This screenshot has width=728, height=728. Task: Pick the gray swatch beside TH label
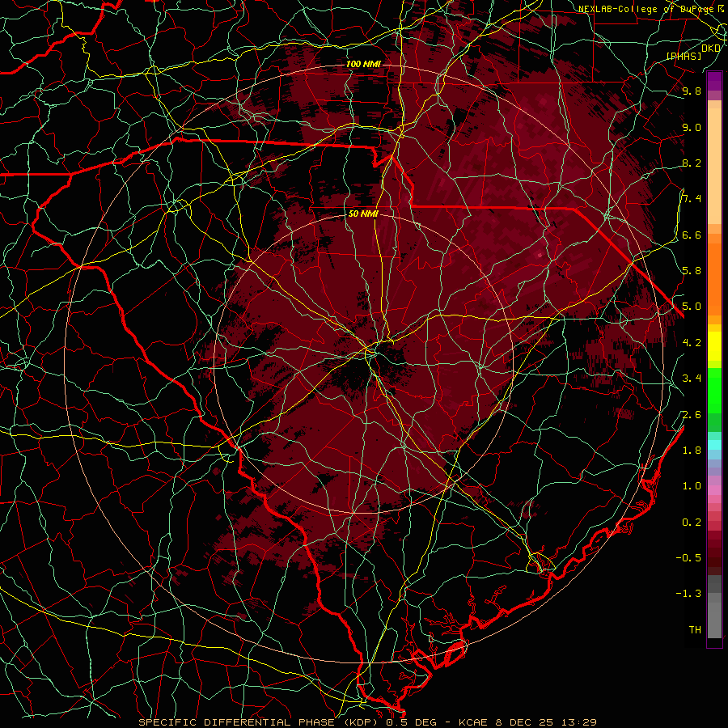tap(714, 620)
